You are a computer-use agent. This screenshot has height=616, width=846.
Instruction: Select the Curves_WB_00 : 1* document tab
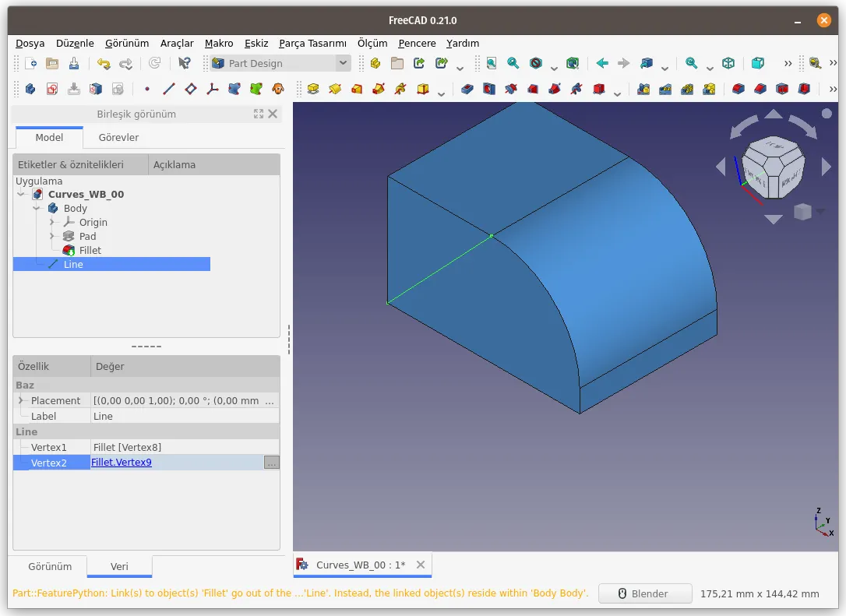click(x=361, y=565)
